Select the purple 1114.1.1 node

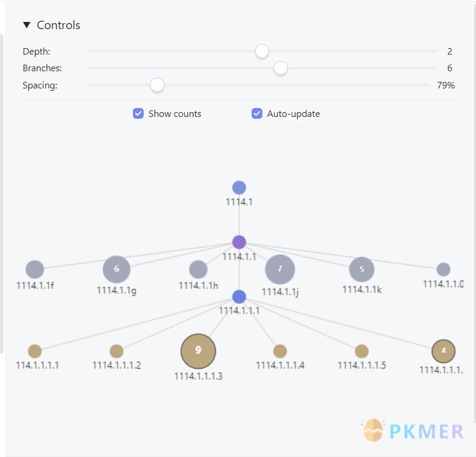click(x=239, y=242)
